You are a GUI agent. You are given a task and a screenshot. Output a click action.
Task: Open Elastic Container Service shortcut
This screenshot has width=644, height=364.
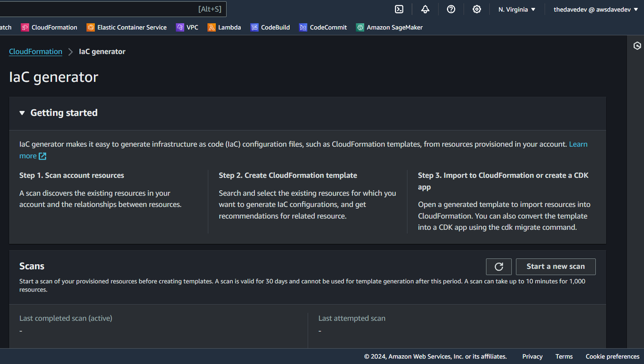coord(132,27)
